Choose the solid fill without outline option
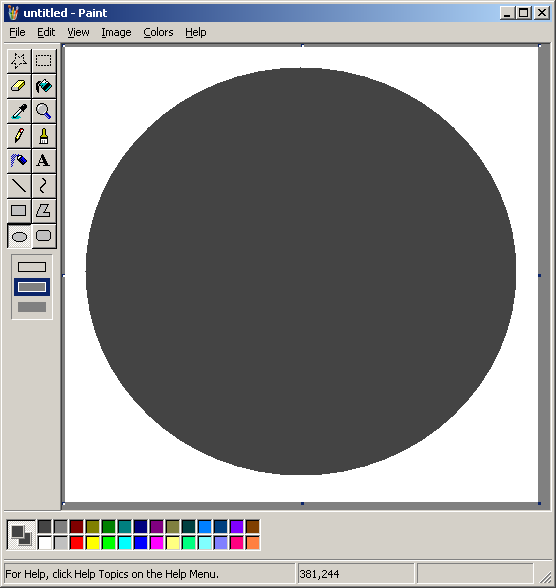 pyautogui.click(x=32, y=307)
